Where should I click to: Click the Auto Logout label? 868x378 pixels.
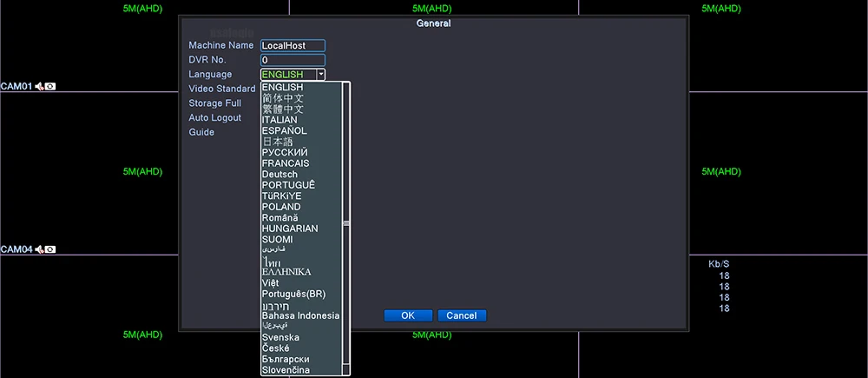(214, 117)
